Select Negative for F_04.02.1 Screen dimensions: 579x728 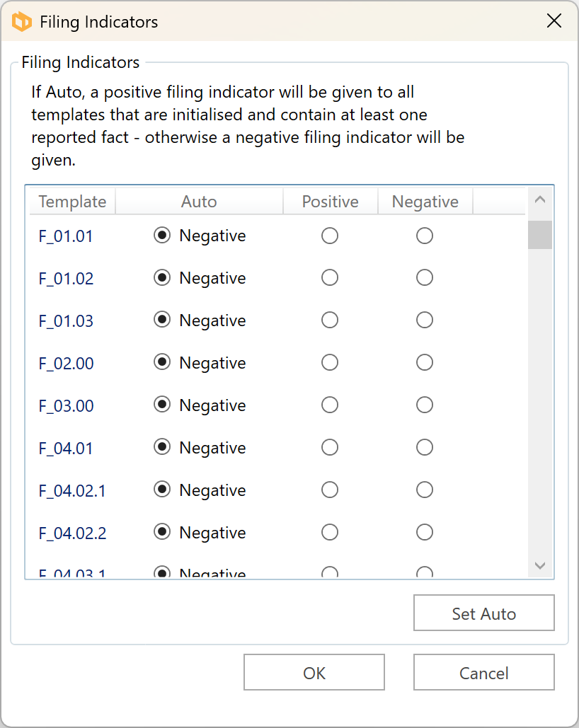tap(425, 490)
